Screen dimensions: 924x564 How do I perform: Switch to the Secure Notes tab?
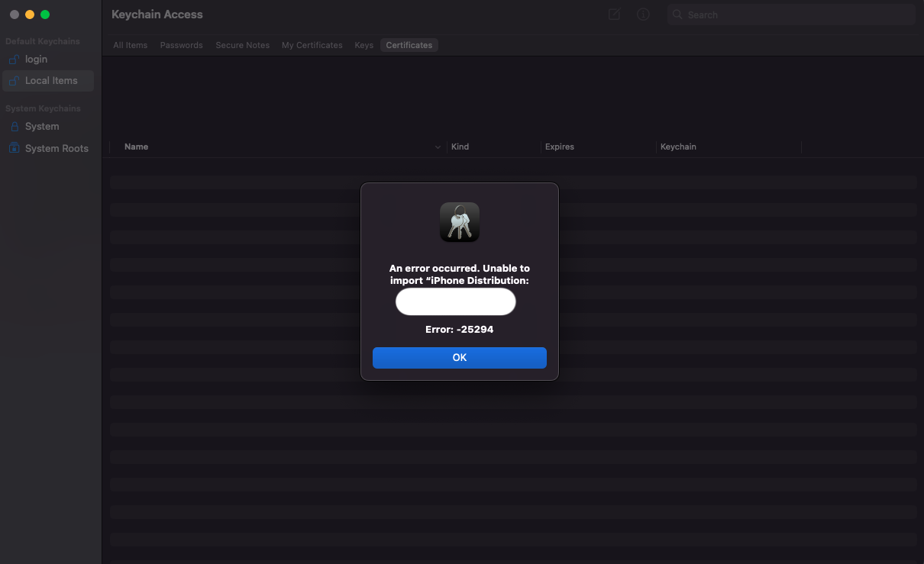243,45
